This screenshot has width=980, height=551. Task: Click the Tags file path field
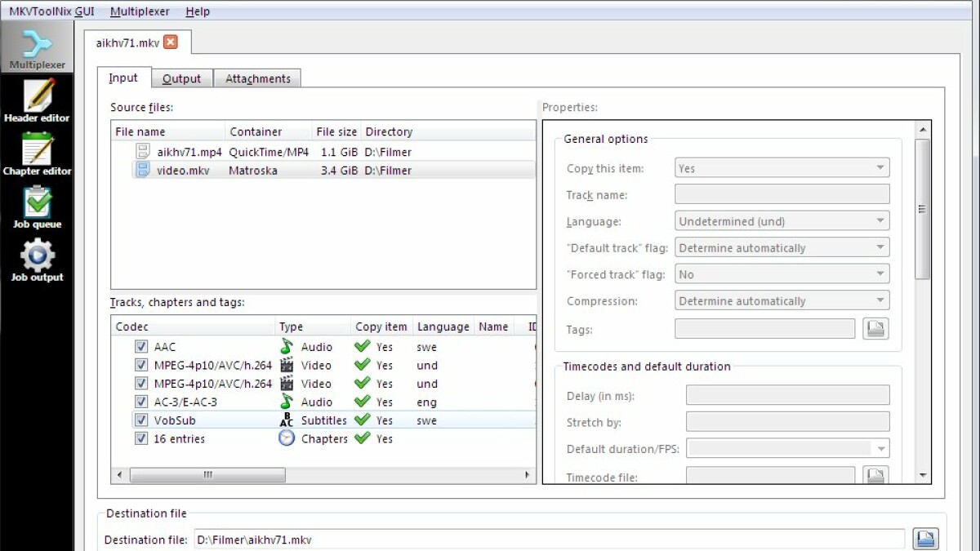[764, 329]
